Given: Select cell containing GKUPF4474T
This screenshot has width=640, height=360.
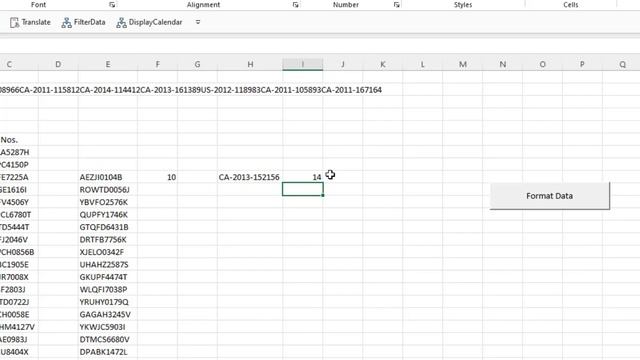Looking at the screenshot, I should (108, 277).
